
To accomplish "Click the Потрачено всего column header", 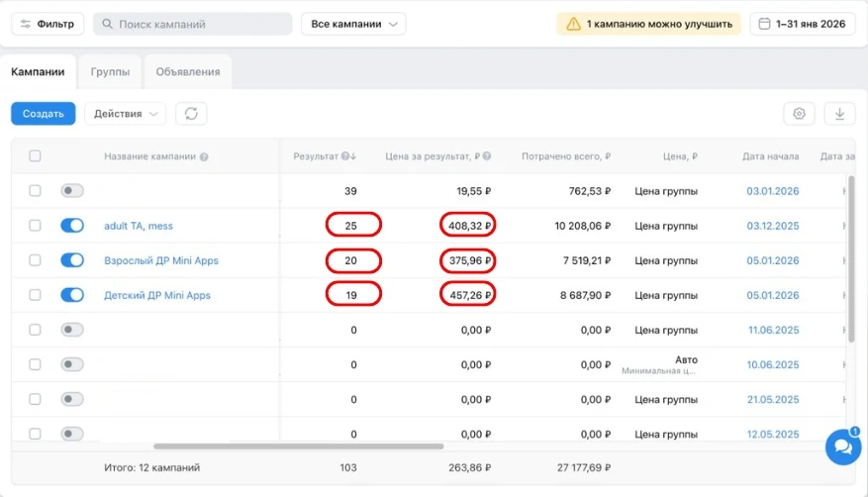I will 566,156.
